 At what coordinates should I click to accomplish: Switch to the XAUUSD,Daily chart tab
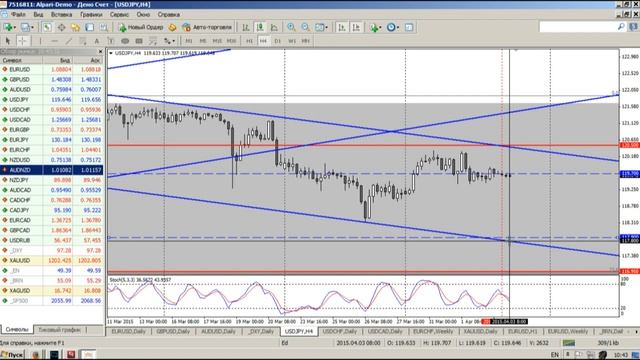[x=480, y=331]
